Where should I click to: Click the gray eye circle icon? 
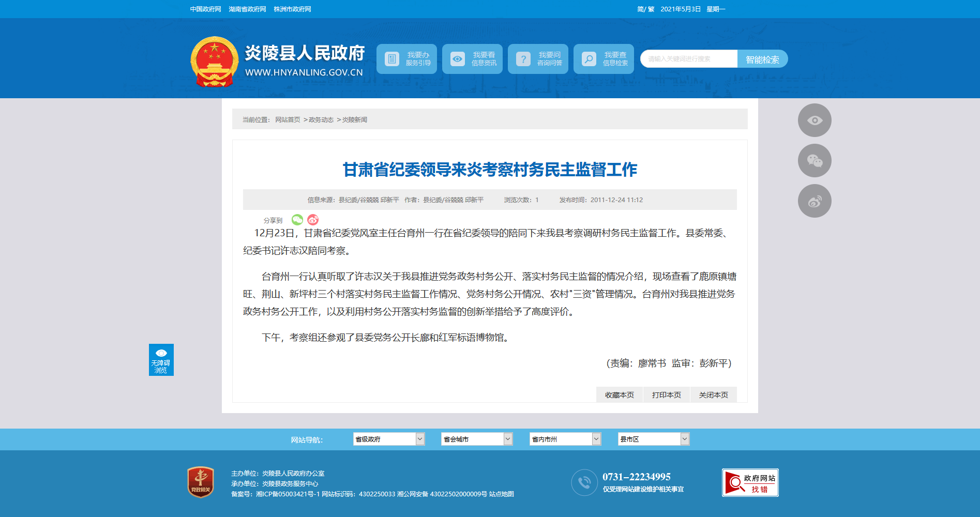pos(814,120)
